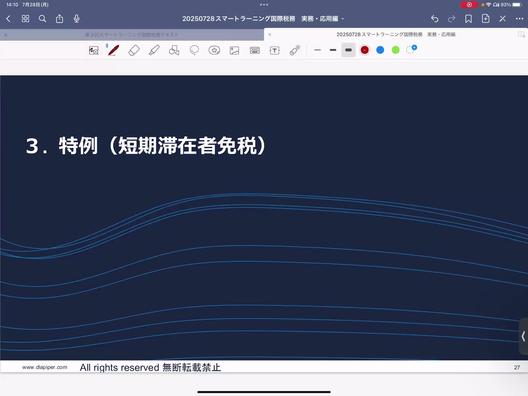Image resolution: width=528 pixels, height=396 pixels.
Task: Select the red pen tool
Action: click(113, 51)
